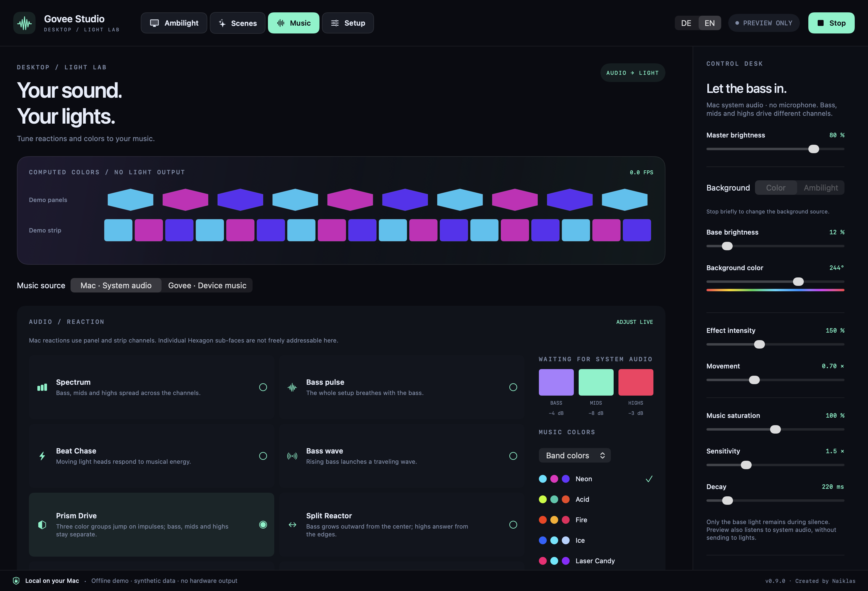Select the Laser Candy color palette
Image resolution: width=868 pixels, height=591 pixels.
coord(596,561)
